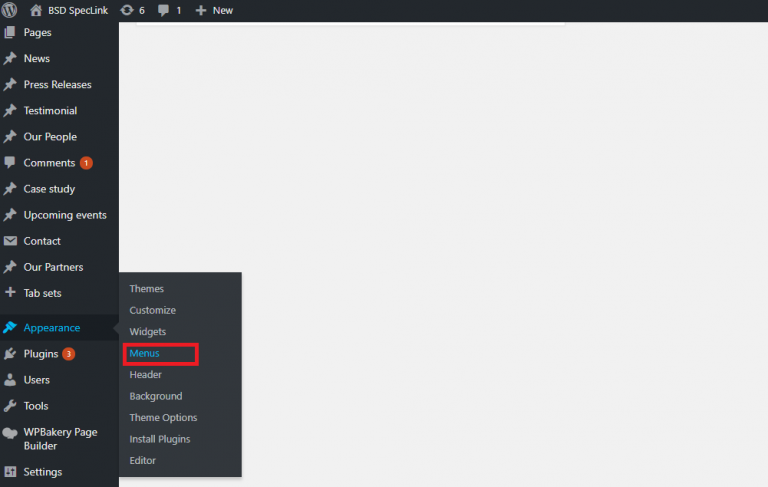Image resolution: width=768 pixels, height=487 pixels.
Task: Click the Tools wrench icon
Action: [x=10, y=406]
